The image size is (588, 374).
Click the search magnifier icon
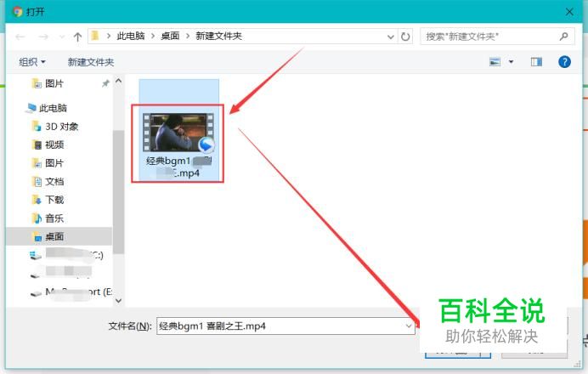click(563, 36)
